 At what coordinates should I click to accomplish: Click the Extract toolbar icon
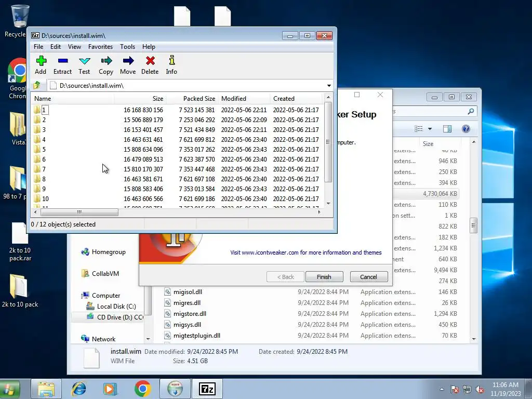pyautogui.click(x=63, y=65)
